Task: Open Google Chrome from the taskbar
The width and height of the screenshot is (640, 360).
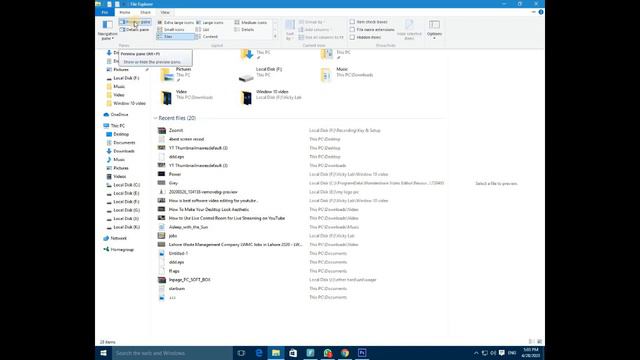Action: 345,353
